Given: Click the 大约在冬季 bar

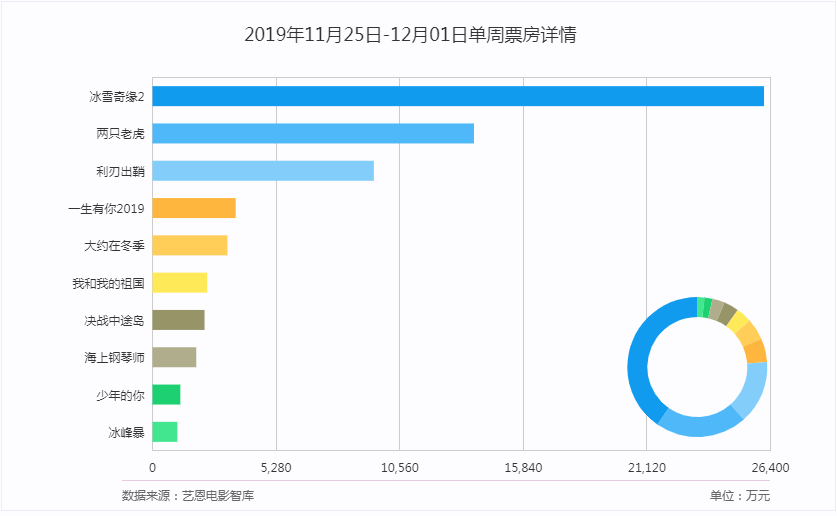Looking at the screenshot, I should pos(190,245).
